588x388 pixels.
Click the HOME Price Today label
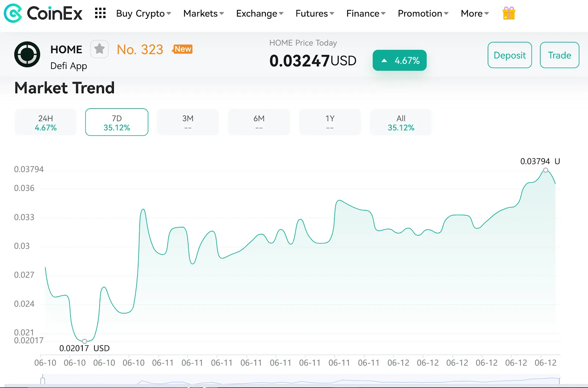coord(303,43)
